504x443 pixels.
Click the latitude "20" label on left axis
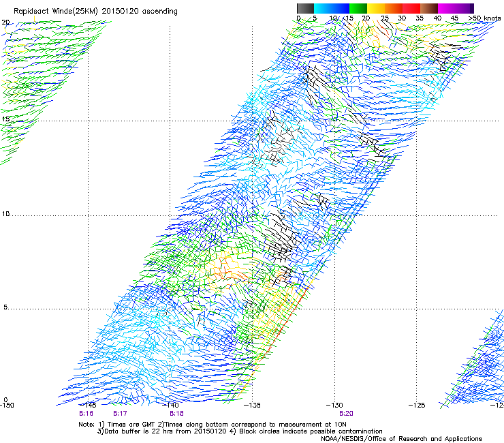pyautogui.click(x=5, y=22)
